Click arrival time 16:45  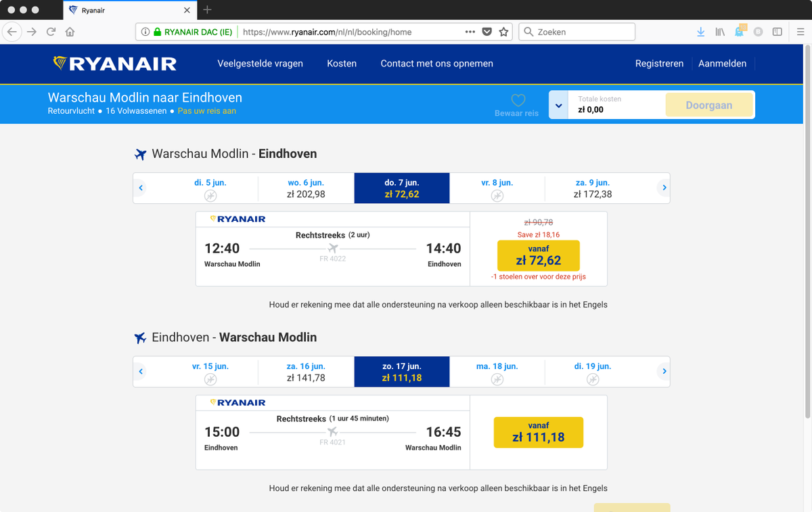click(443, 432)
